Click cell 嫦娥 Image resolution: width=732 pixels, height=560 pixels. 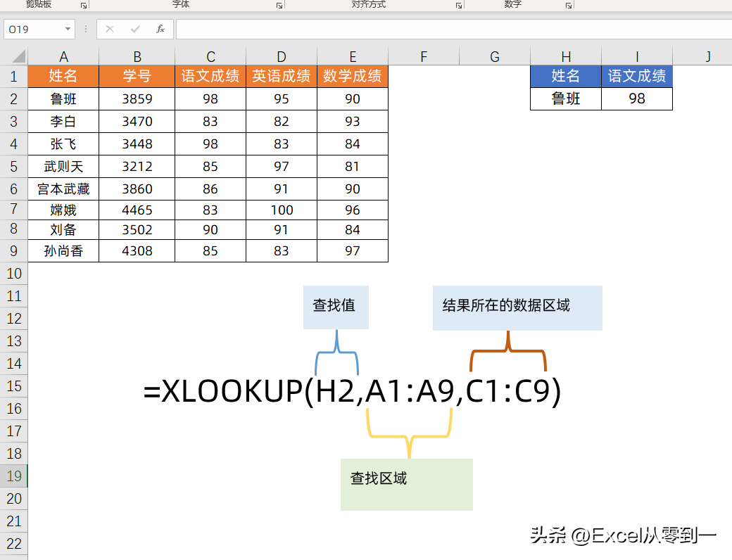coord(63,210)
